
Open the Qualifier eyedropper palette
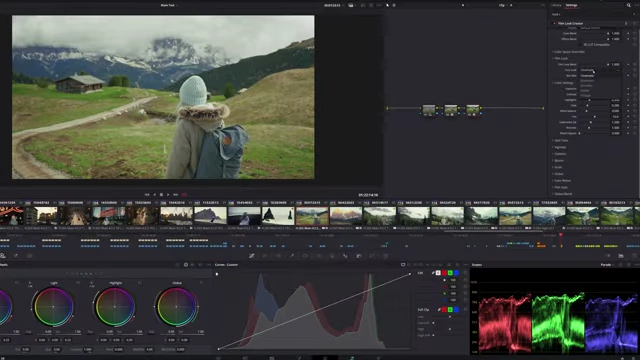(x=292, y=256)
